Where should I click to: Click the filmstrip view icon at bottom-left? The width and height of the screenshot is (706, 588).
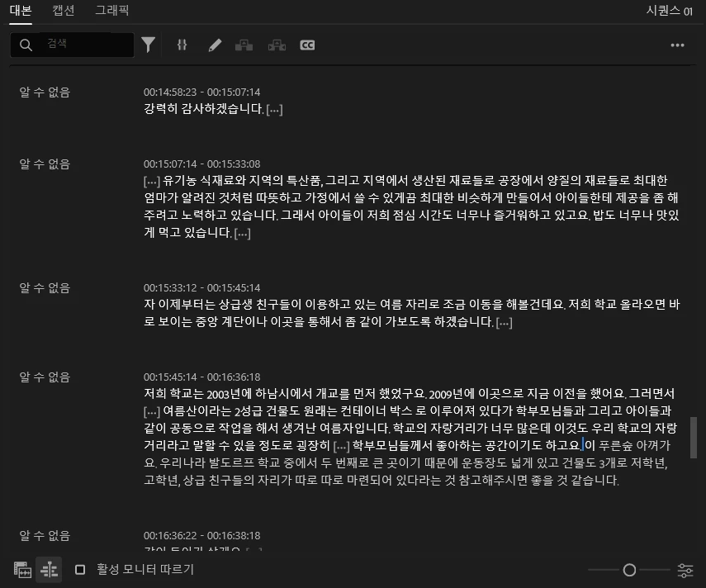tap(22, 570)
